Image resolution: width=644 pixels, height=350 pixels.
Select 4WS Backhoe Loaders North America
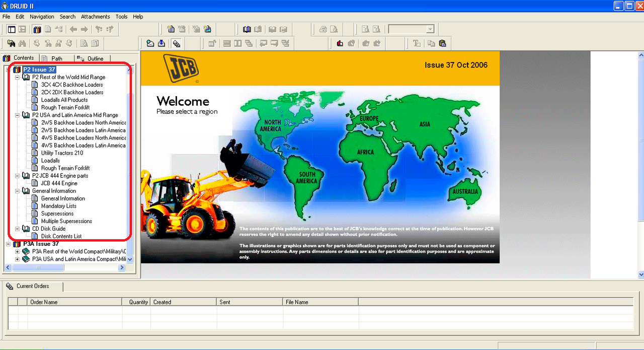[x=84, y=137]
